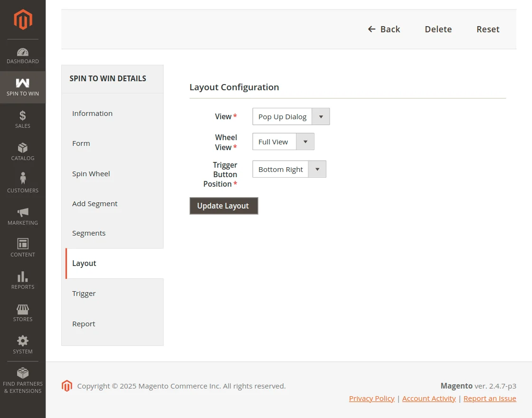Image resolution: width=532 pixels, height=418 pixels.
Task: Click the copyright 2025 Magento Commerce text
Action: (x=181, y=386)
